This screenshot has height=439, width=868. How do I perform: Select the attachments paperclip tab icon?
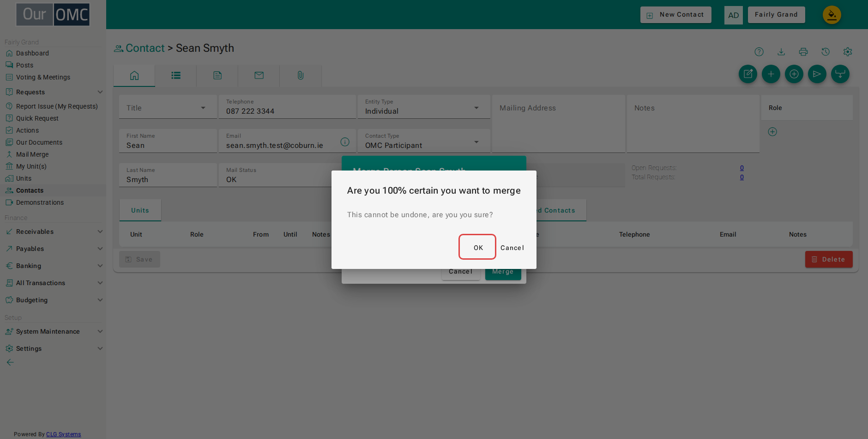(x=301, y=75)
